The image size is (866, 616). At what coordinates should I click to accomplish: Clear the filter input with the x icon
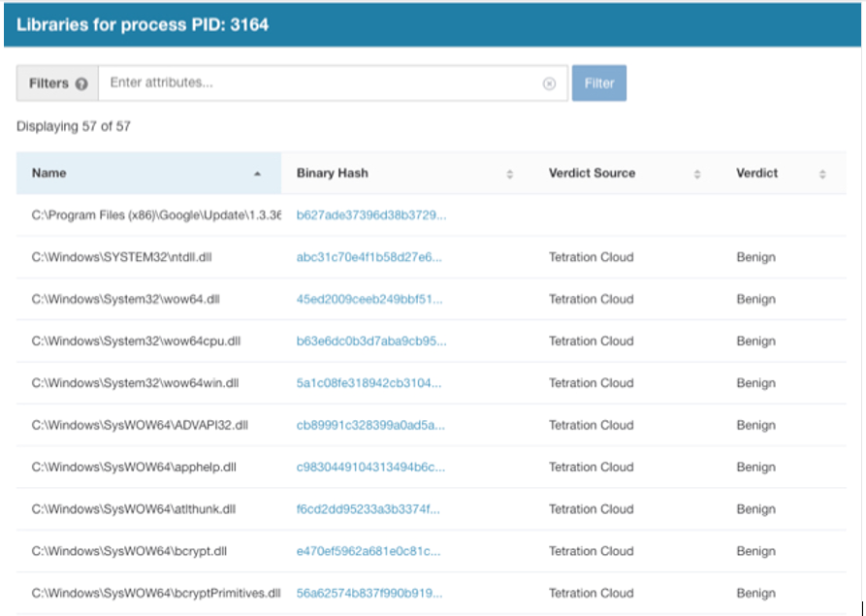[549, 83]
